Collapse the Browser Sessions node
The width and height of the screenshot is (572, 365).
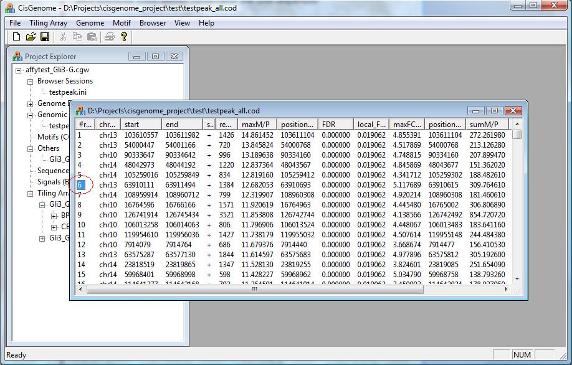pyautogui.click(x=30, y=81)
